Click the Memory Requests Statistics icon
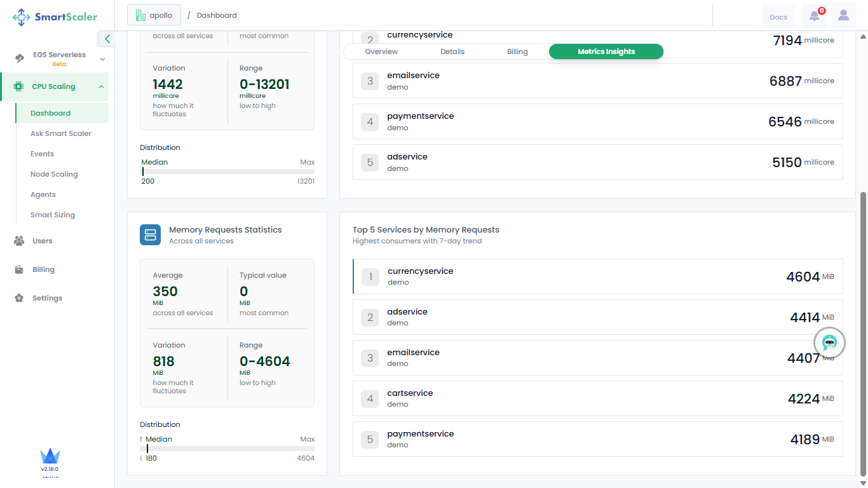 click(151, 235)
